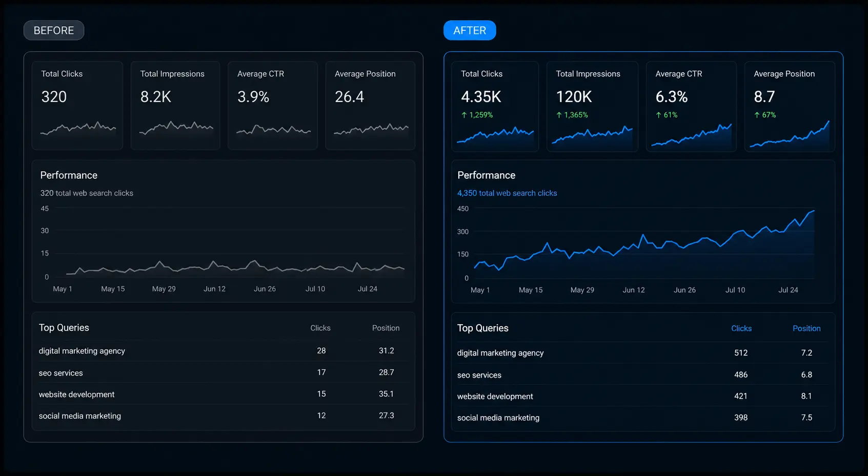Select the Before panel's Average Position 26.4 card
Image resolution: width=868 pixels, height=476 pixels.
coord(370,106)
